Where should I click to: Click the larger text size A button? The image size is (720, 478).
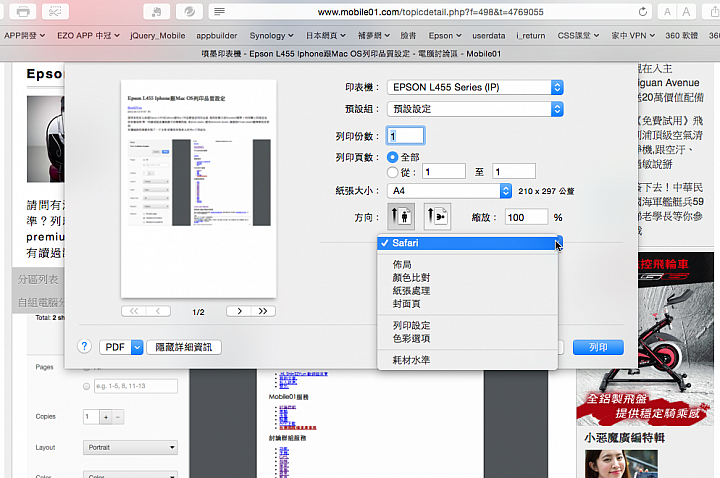click(686, 12)
